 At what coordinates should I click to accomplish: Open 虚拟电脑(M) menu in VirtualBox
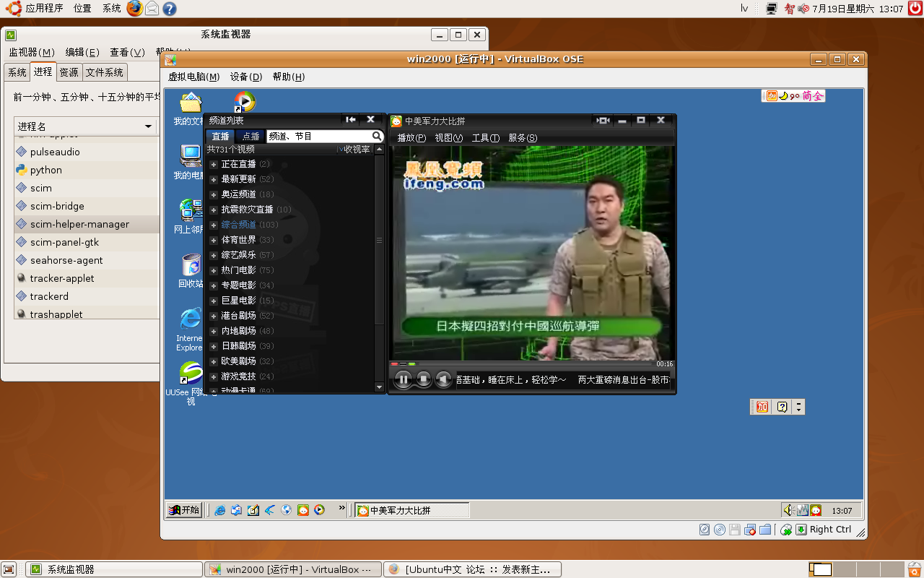tap(194, 77)
